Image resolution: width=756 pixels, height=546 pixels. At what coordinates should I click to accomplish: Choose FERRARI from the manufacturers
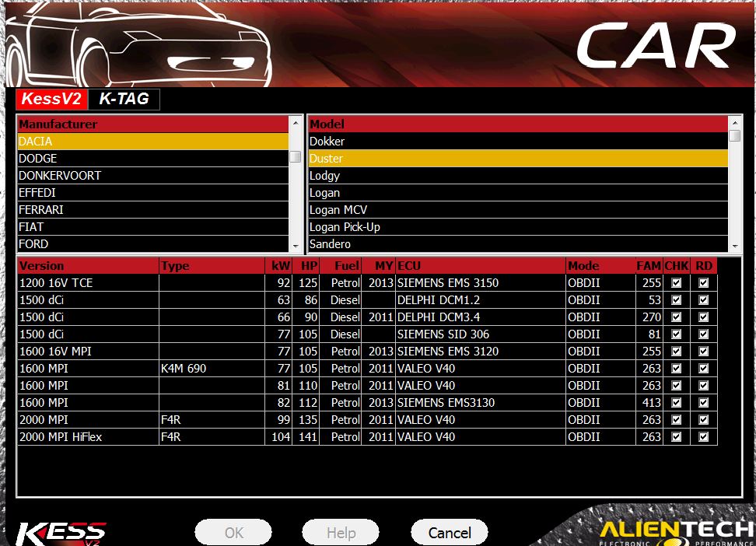coord(153,210)
